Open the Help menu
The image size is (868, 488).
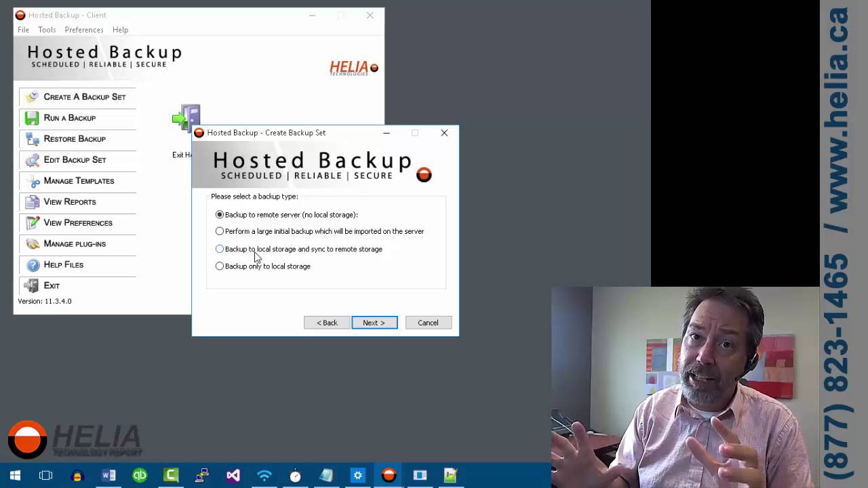pyautogui.click(x=120, y=30)
